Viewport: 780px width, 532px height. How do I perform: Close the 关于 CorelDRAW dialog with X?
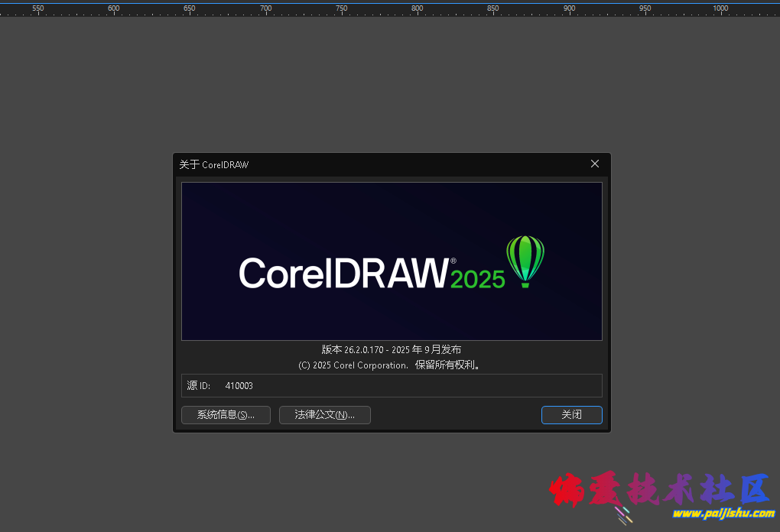coord(595,164)
